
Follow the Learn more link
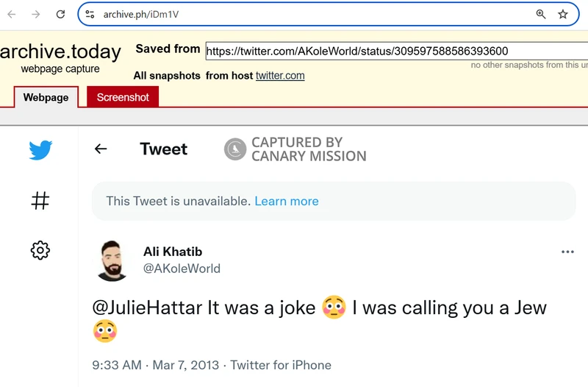pos(287,201)
